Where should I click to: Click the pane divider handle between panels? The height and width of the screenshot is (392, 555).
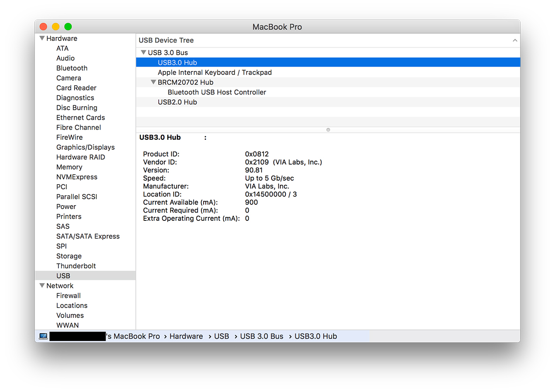click(x=328, y=129)
